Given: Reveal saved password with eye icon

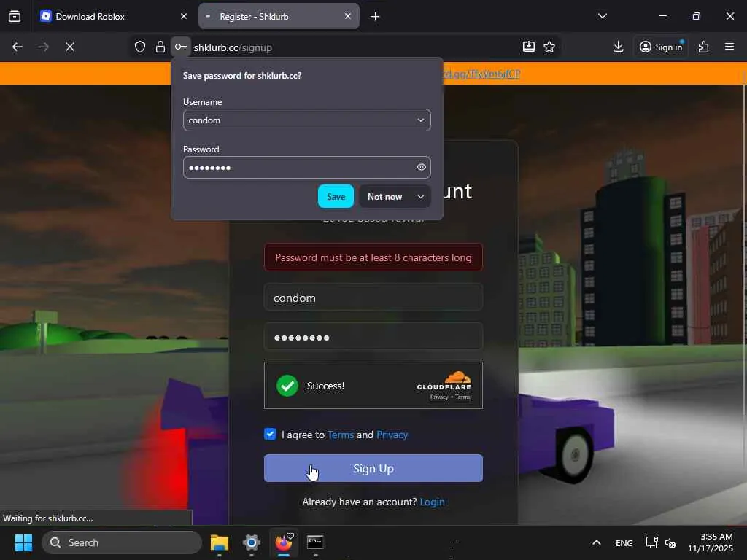Looking at the screenshot, I should 421,167.
